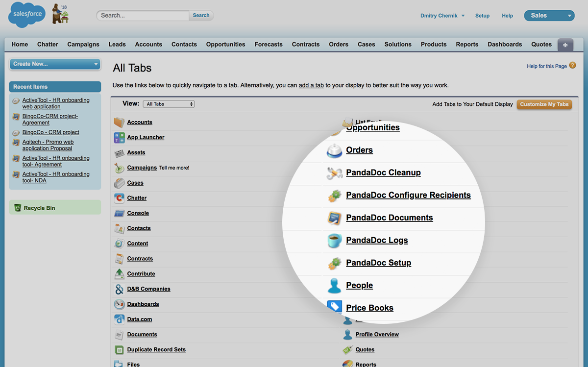The width and height of the screenshot is (588, 367).
Task: Open the Help link in the header
Action: [x=507, y=16]
